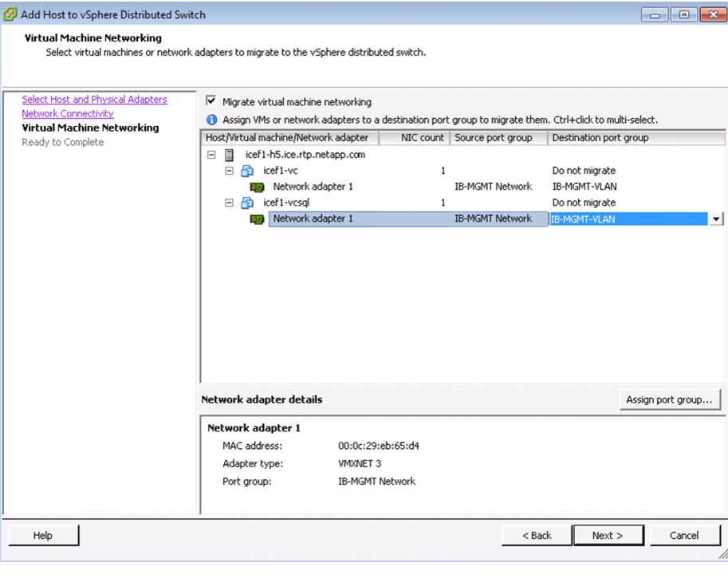Sort by Source port group column

(x=498, y=138)
